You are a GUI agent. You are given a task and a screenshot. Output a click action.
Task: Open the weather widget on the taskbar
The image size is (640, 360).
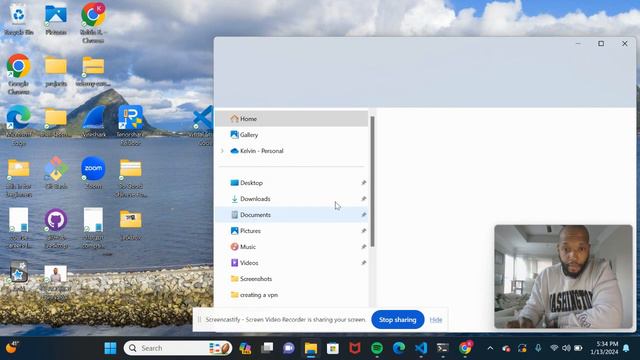[11, 348]
